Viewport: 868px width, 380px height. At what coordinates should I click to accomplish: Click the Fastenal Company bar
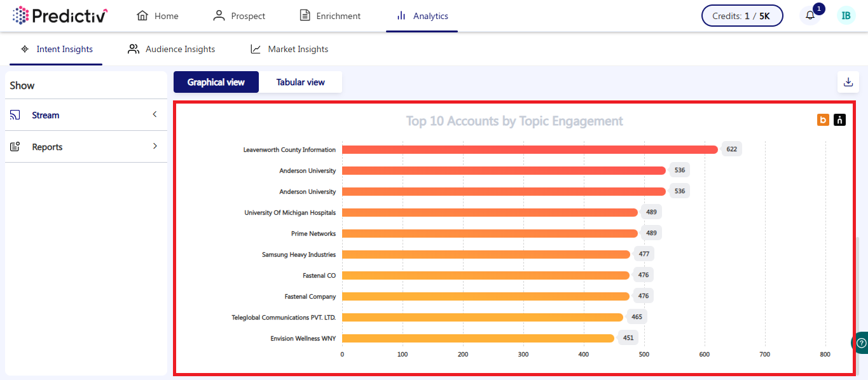point(486,296)
